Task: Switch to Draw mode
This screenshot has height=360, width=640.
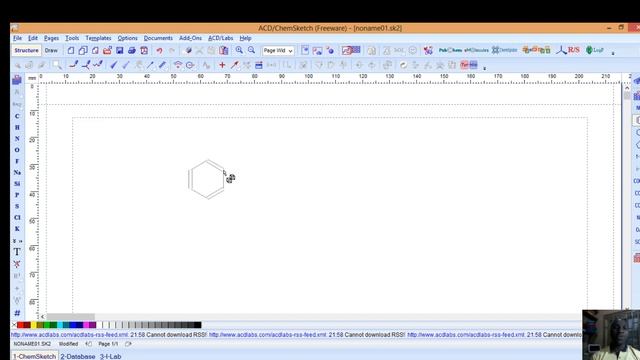Action: tap(51, 51)
